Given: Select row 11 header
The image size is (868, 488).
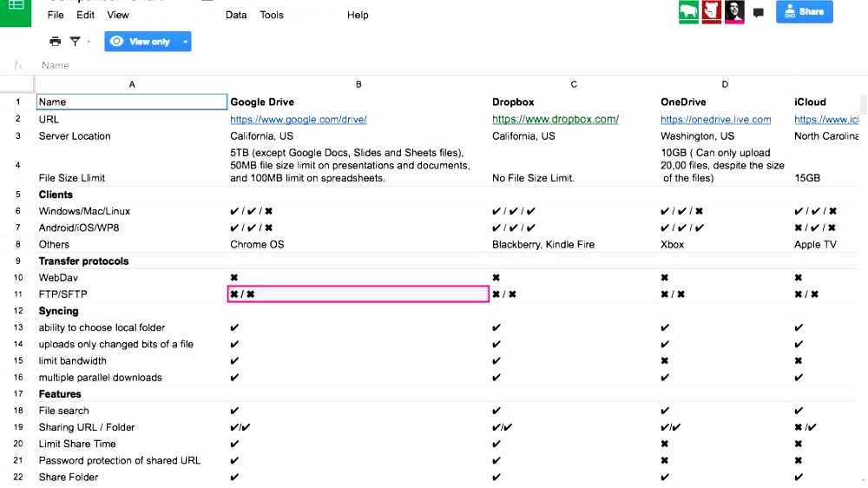Looking at the screenshot, I should click(x=17, y=294).
